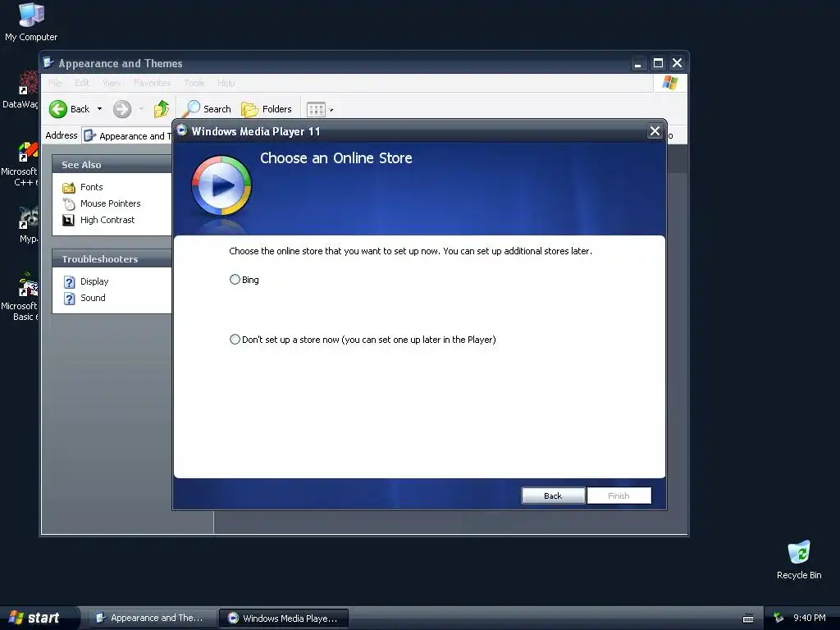Click the Media Player title bar icon
This screenshot has width=840, height=630.
tap(182, 130)
